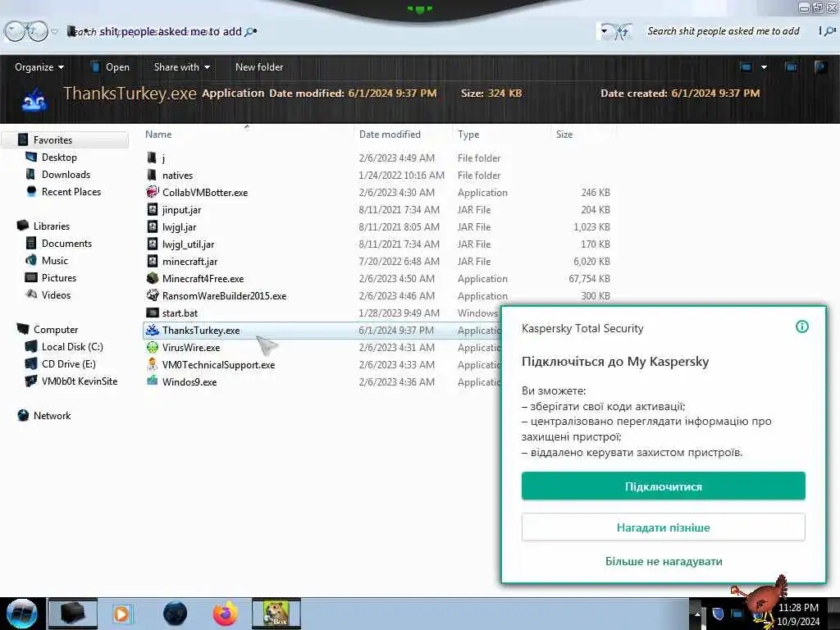Screen dimensions: 840x630
Task: Open Recent Places in navigation pane
Action: click(x=71, y=191)
